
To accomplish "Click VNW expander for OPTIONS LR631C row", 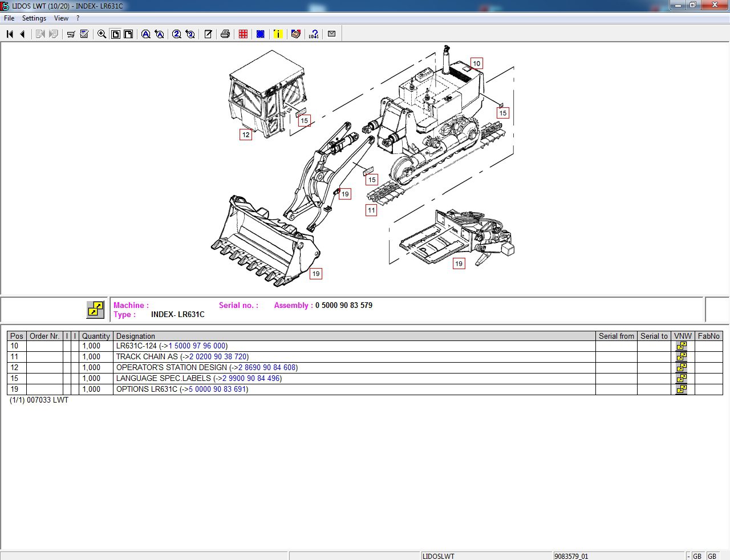I will (682, 389).
